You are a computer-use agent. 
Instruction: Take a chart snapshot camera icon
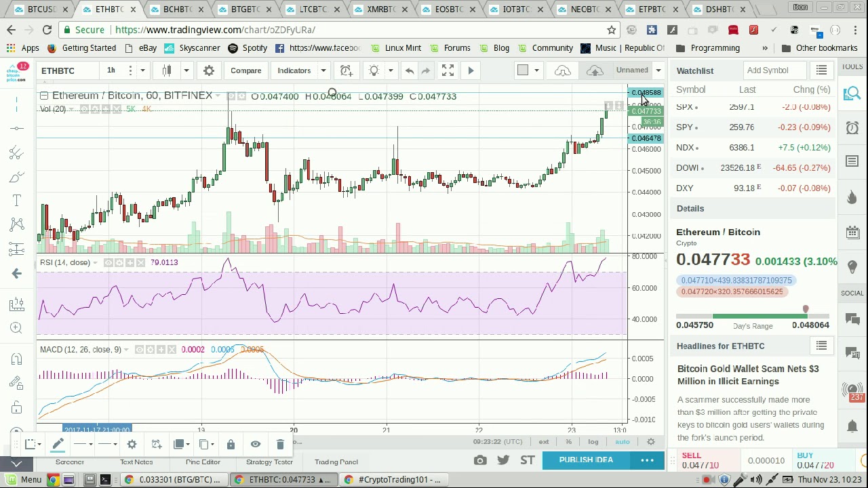480,460
